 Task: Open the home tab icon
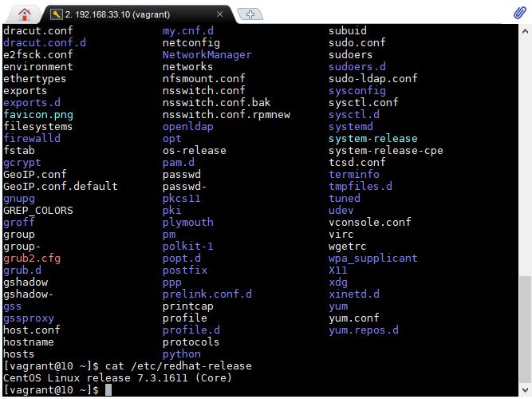click(25, 14)
